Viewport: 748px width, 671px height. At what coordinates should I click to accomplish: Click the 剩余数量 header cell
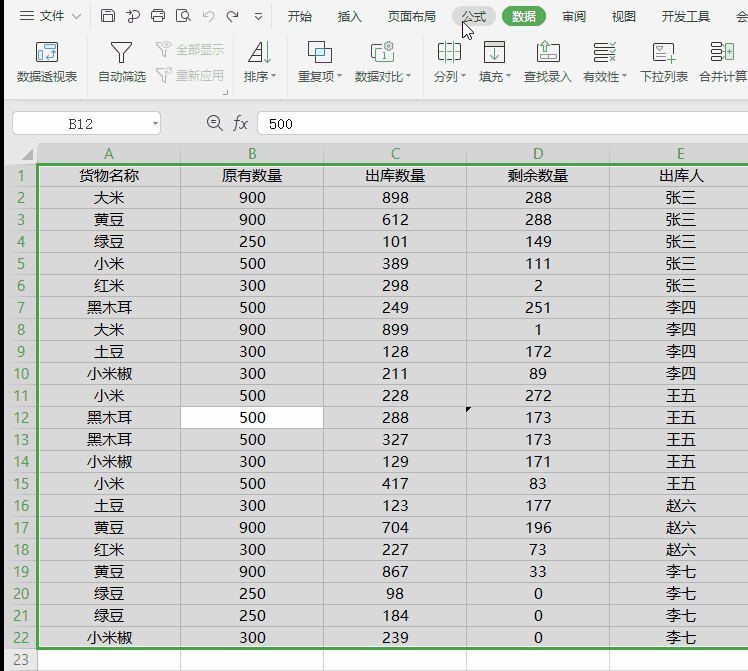point(538,176)
